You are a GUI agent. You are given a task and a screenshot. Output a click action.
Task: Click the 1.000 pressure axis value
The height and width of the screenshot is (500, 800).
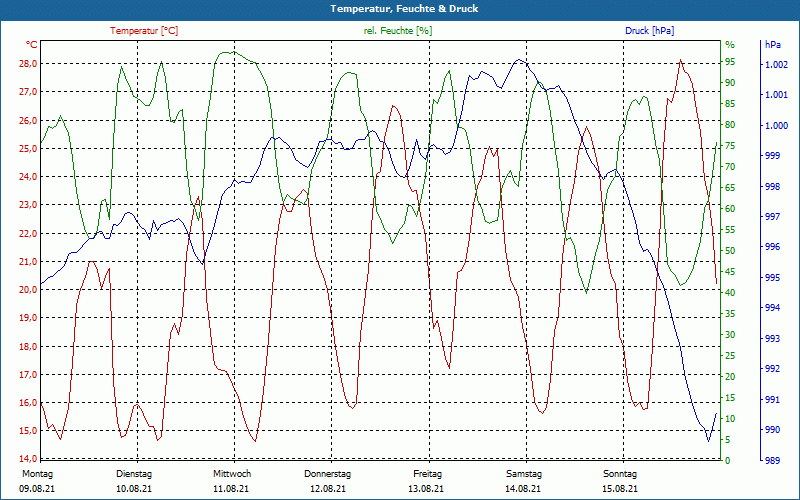coord(777,125)
